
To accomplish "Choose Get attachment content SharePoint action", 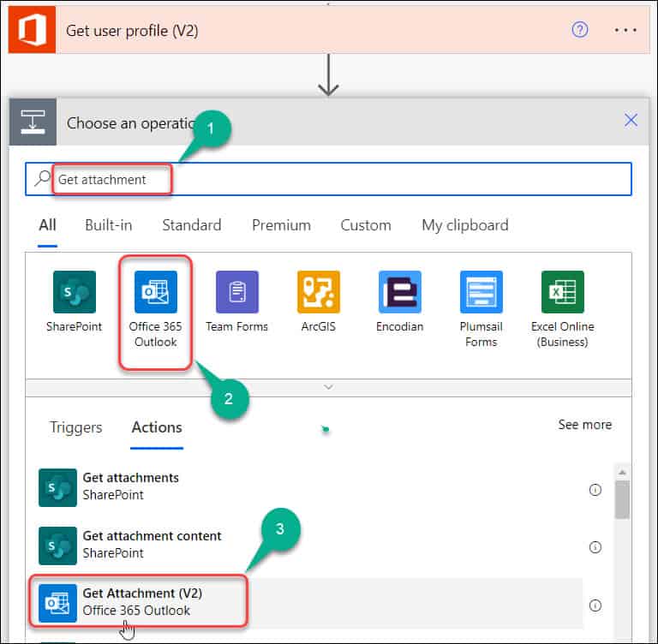I will click(310, 546).
